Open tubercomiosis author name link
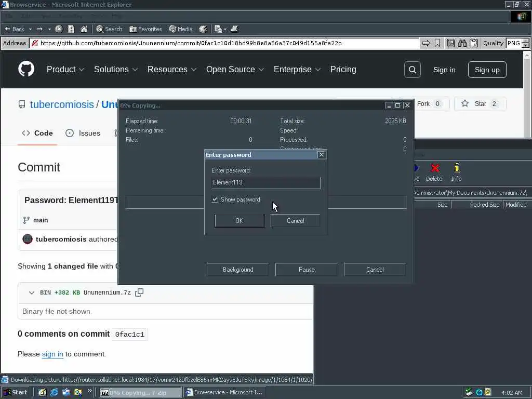Screen dimensions: 532x399 [x=61, y=239]
